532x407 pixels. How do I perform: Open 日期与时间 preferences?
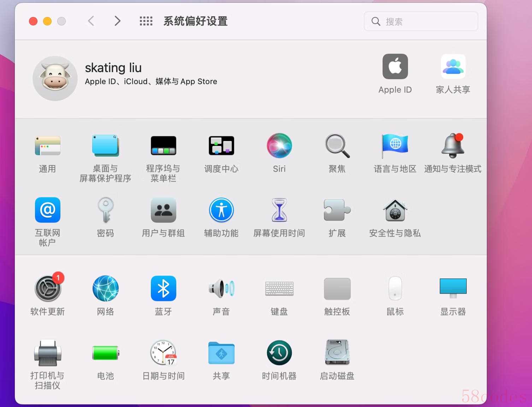click(163, 353)
